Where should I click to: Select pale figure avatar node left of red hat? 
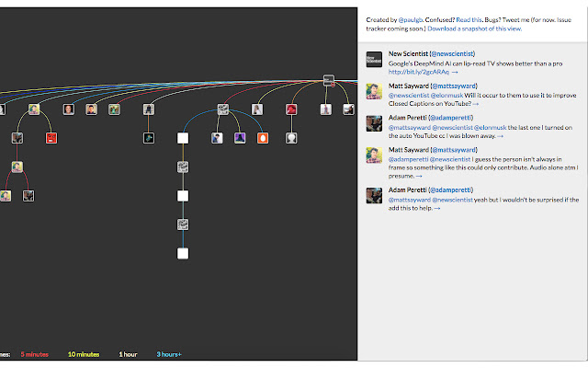(x=257, y=109)
